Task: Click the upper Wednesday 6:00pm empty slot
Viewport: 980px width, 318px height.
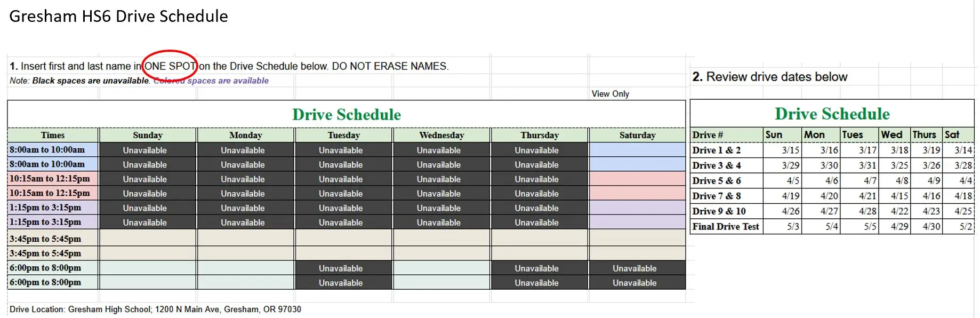Action: tap(441, 268)
